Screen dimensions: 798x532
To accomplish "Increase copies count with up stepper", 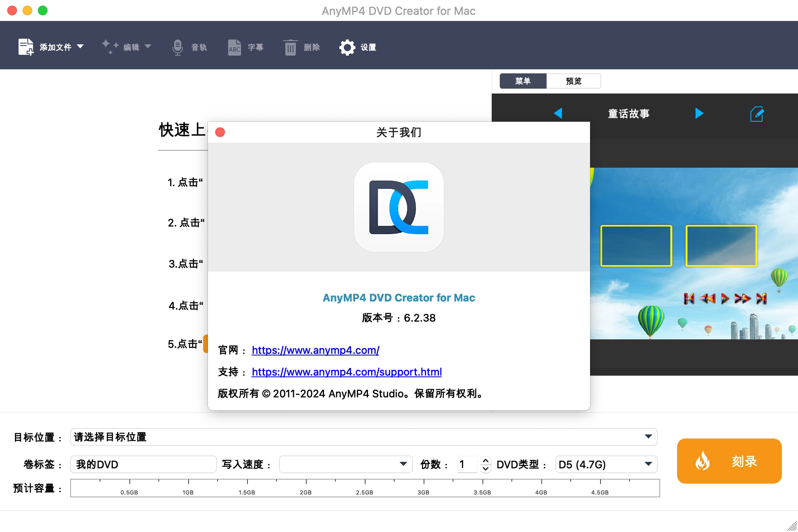I will click(486, 460).
